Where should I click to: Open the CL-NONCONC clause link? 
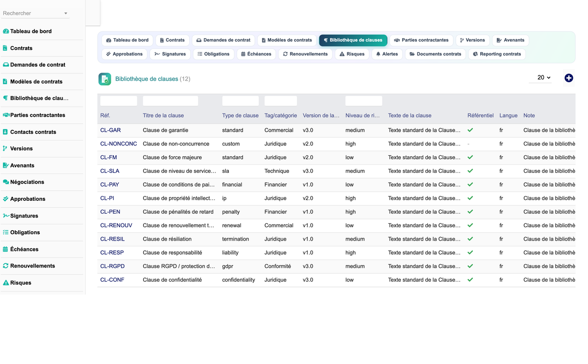coord(119,144)
